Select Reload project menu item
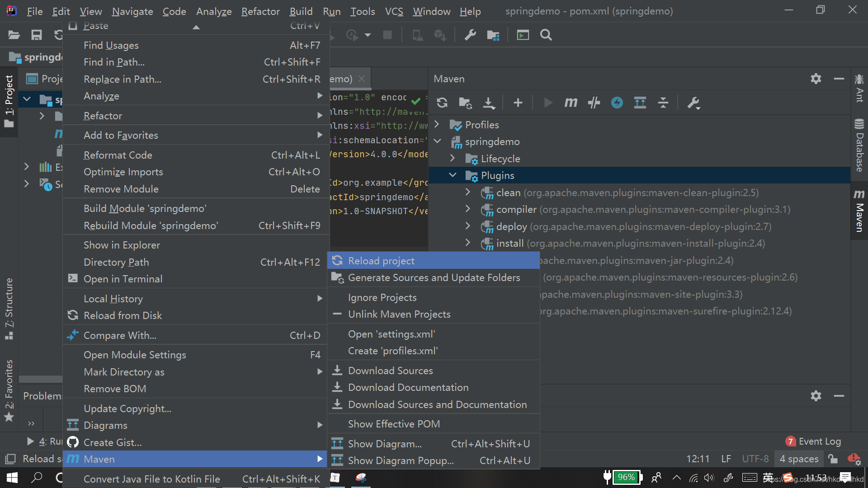Viewport: 868px width, 488px height. tap(381, 260)
